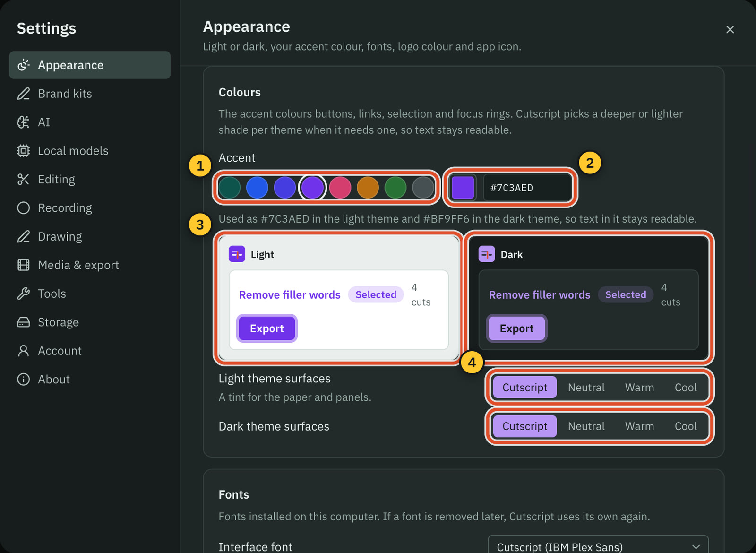Set Light theme surfaces to Warm
The image size is (756, 553).
click(640, 388)
